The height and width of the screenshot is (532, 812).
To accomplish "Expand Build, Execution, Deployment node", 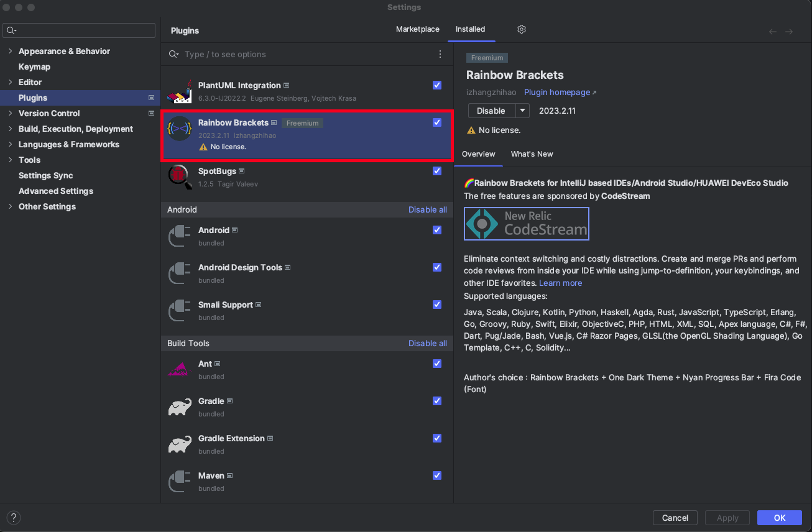I will coord(10,129).
